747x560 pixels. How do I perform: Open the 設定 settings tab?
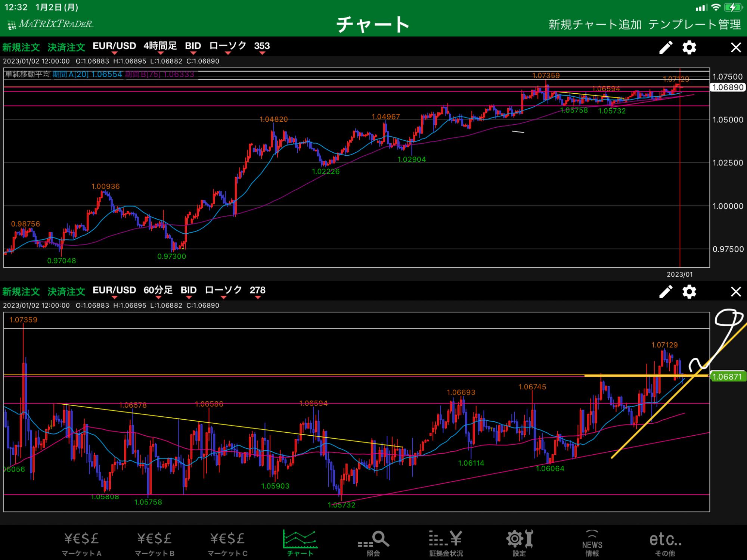coord(519,544)
